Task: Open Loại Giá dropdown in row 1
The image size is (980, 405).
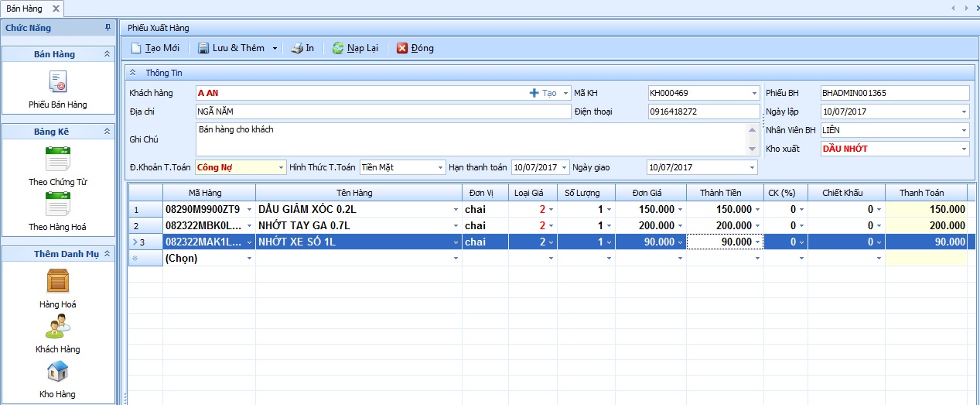Action: point(551,209)
